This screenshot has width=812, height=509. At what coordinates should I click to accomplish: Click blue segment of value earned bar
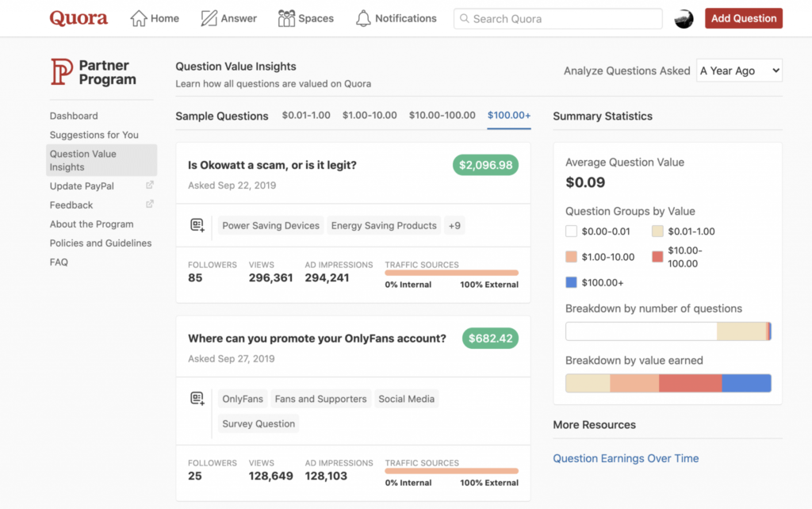coord(746,383)
